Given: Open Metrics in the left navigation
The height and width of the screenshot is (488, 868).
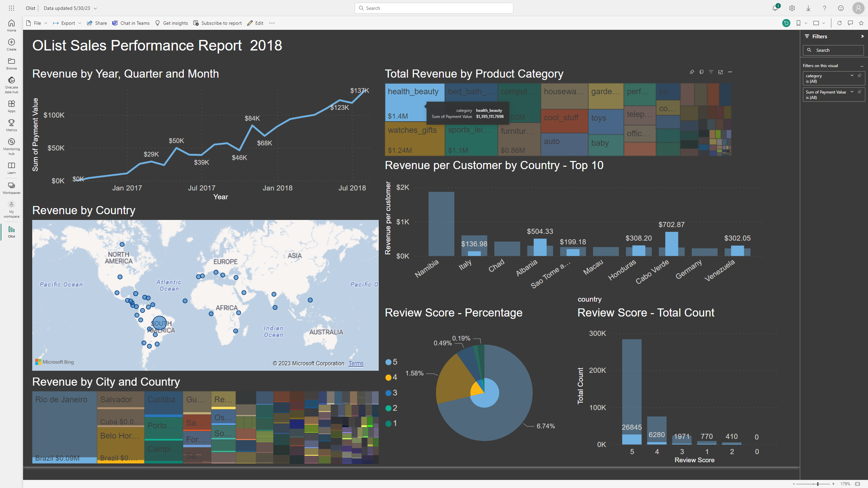Looking at the screenshot, I should tap(12, 125).
